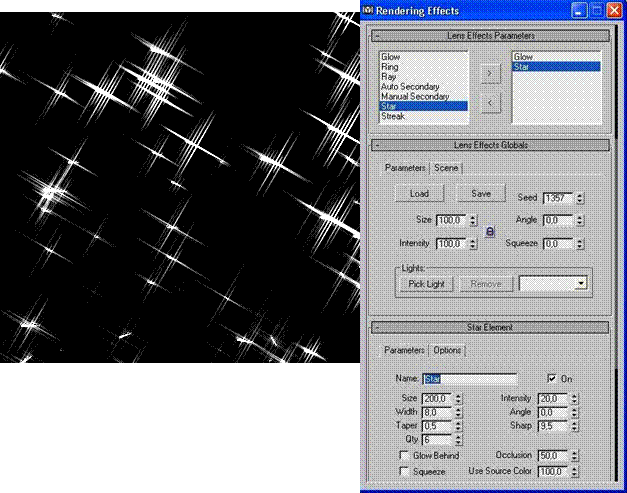The height and width of the screenshot is (493, 627).
Task: Open the Lights dropdown list
Action: tap(581, 284)
